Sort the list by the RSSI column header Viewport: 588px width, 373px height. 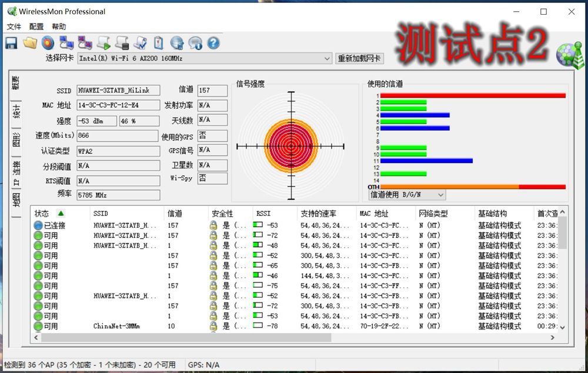pyautogui.click(x=275, y=214)
